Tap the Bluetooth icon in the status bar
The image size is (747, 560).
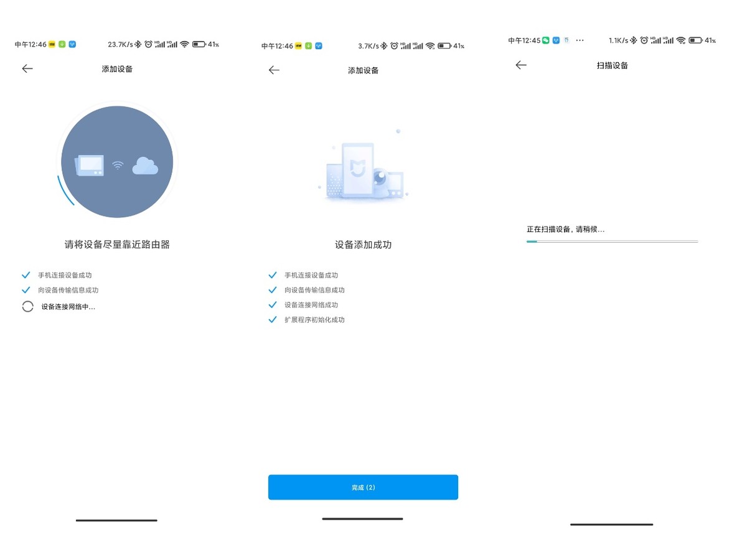pos(138,44)
